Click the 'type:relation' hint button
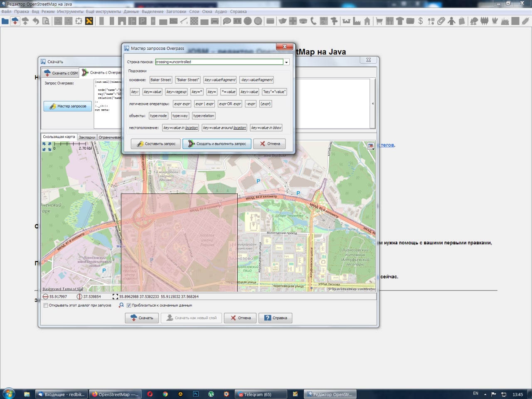This screenshot has width=532, height=399. (204, 116)
